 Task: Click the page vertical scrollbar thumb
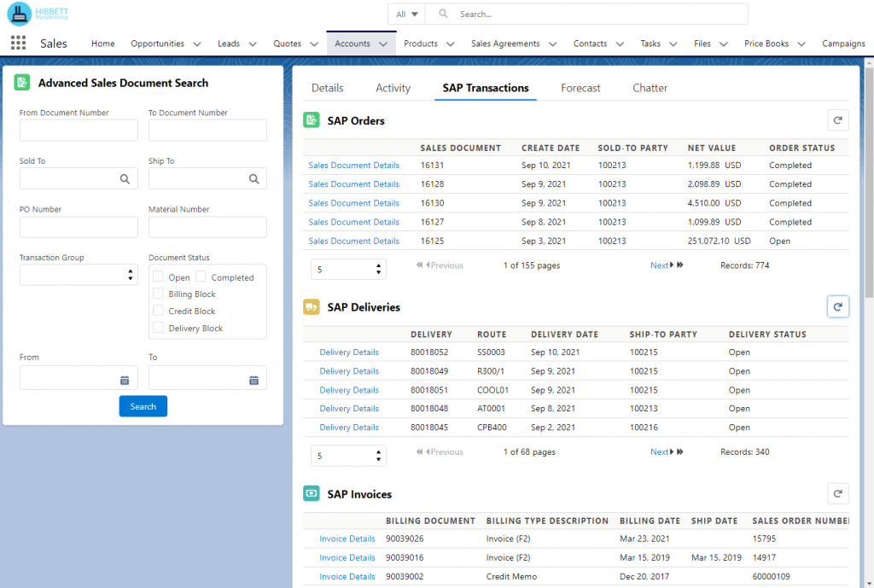pyautogui.click(x=869, y=184)
